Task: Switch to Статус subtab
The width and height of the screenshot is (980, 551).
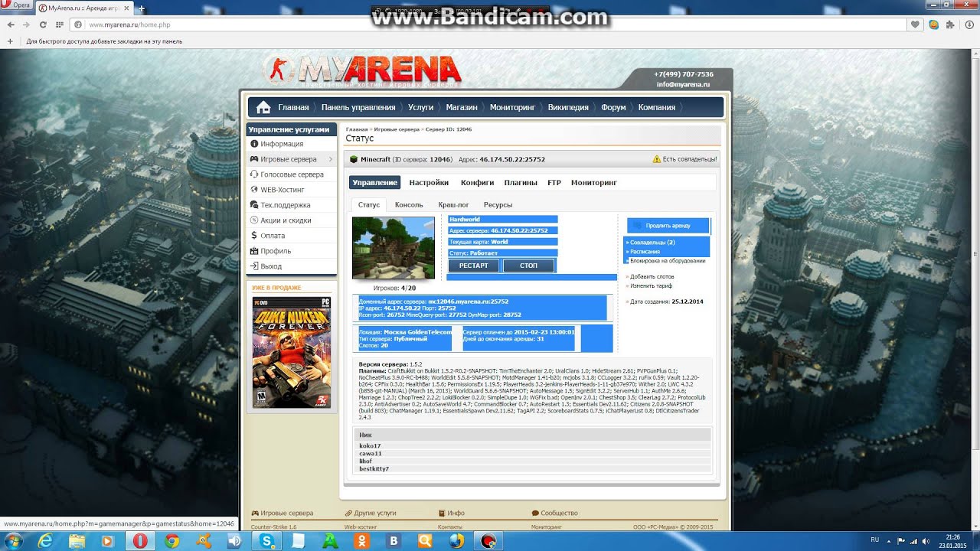Action: coord(369,205)
